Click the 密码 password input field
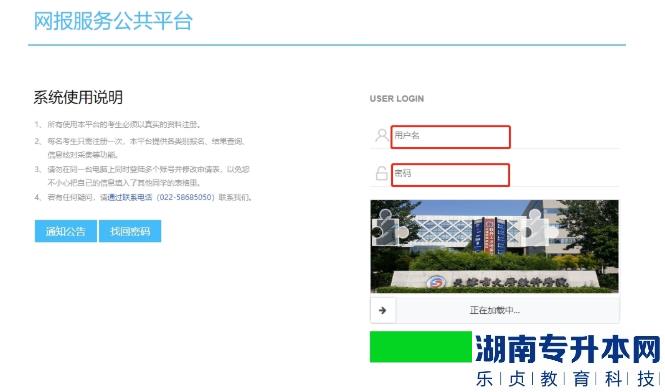Image resolution: width=665 pixels, height=392 pixels. click(x=450, y=175)
